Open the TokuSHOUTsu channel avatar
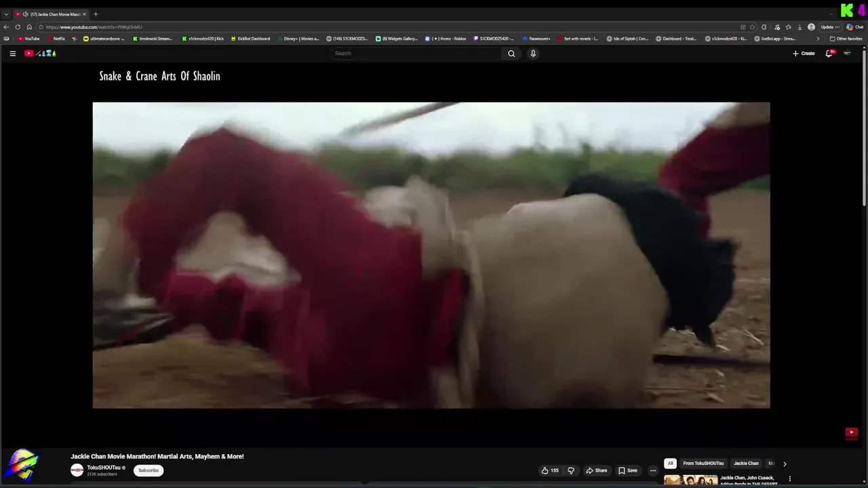Screen dimensions: 868x488 (77, 470)
